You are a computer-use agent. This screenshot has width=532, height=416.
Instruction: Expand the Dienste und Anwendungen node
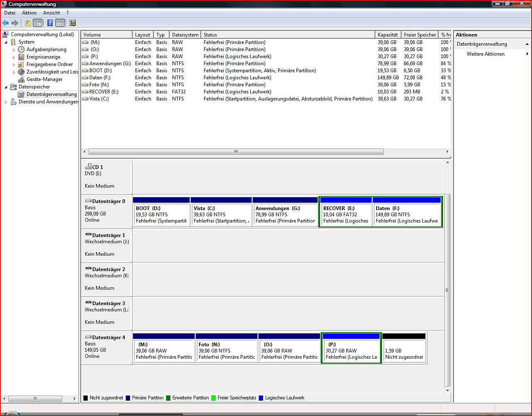[x=6, y=102]
